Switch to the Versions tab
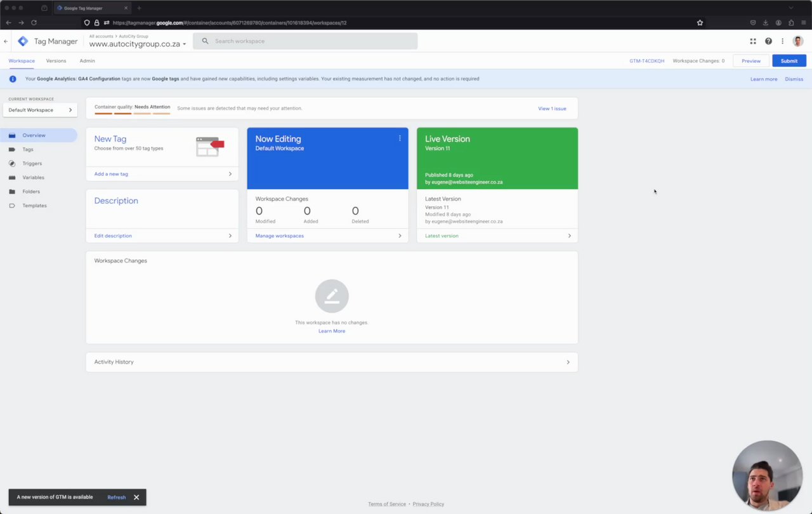This screenshot has width=812, height=514. pyautogui.click(x=56, y=61)
